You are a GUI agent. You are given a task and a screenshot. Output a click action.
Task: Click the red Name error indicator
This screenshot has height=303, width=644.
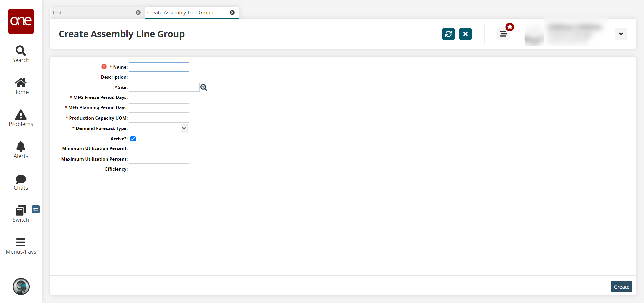(104, 67)
